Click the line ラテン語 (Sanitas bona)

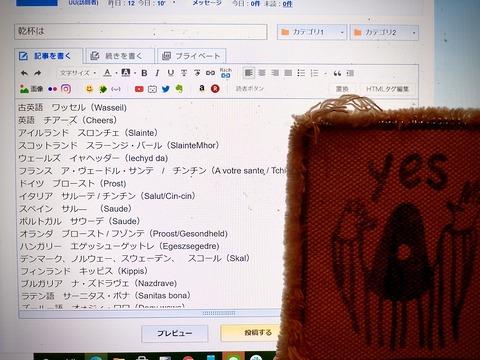[106, 296]
